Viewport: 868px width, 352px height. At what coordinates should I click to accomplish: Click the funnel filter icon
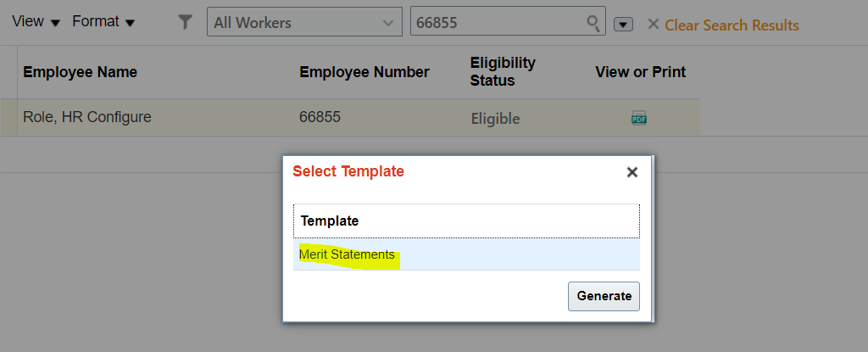(185, 22)
